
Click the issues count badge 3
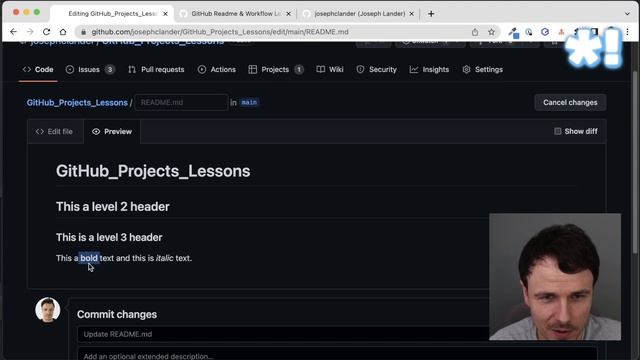coord(109,69)
